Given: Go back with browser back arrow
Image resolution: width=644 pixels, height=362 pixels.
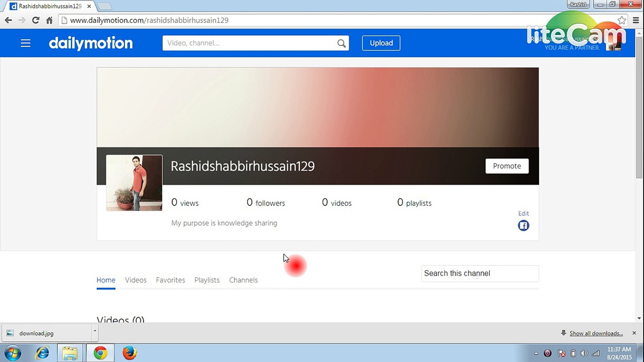Looking at the screenshot, I should point(8,20).
